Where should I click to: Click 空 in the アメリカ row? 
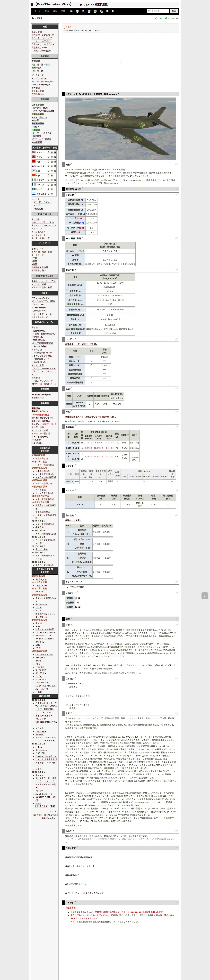(48, 153)
